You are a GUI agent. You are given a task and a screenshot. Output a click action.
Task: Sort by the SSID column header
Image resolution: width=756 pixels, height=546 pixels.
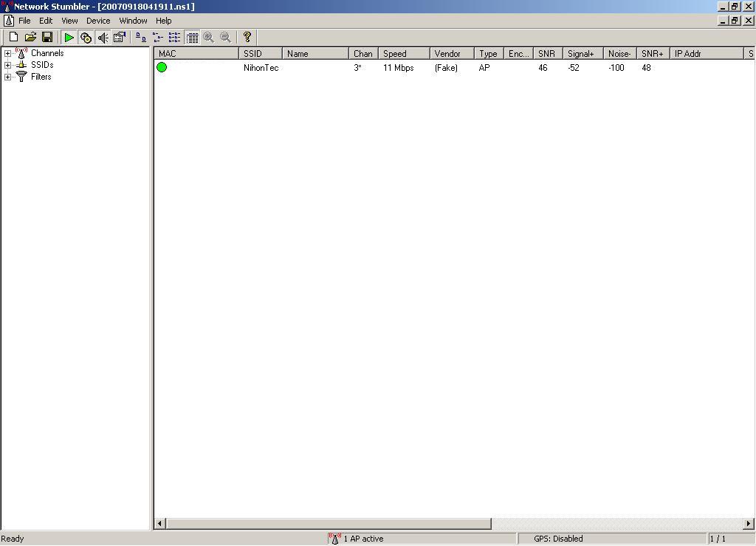coord(261,53)
